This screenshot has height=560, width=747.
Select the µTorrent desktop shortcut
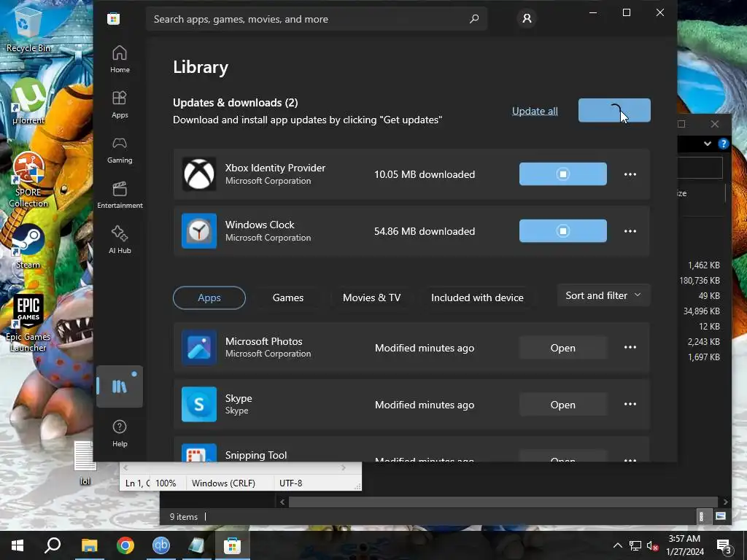pos(28,101)
